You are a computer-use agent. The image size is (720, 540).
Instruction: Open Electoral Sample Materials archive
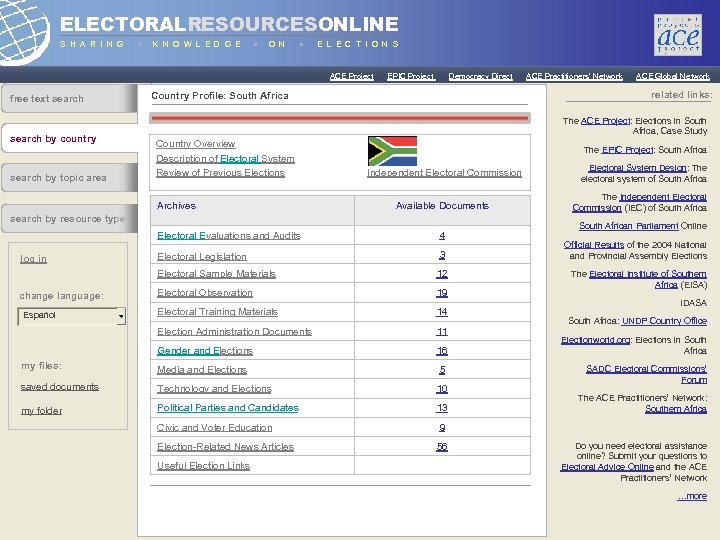click(x=216, y=274)
